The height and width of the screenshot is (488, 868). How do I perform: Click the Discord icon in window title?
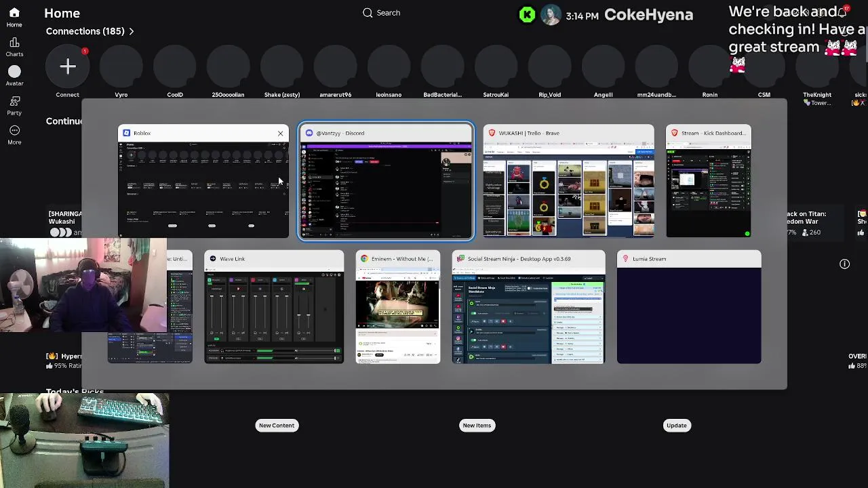[309, 134]
